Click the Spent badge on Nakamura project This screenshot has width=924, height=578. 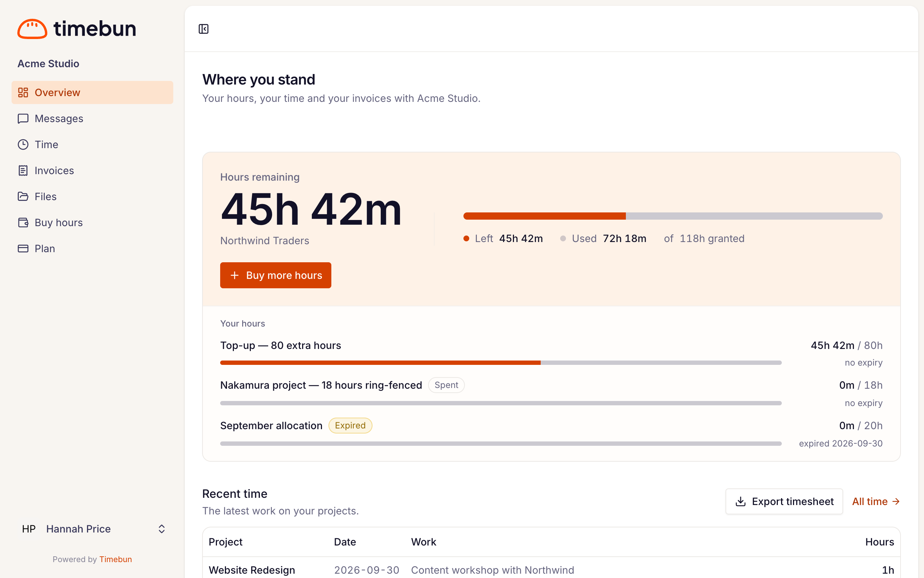point(446,385)
